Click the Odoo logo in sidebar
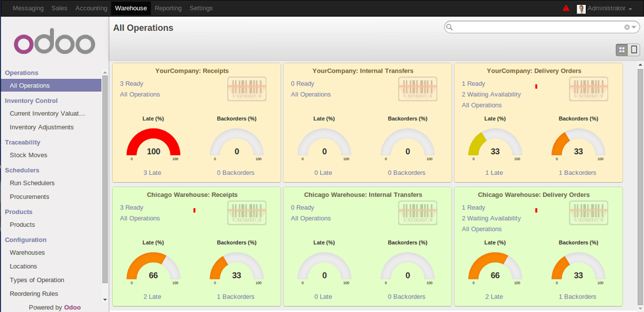The image size is (644, 312). click(54, 43)
